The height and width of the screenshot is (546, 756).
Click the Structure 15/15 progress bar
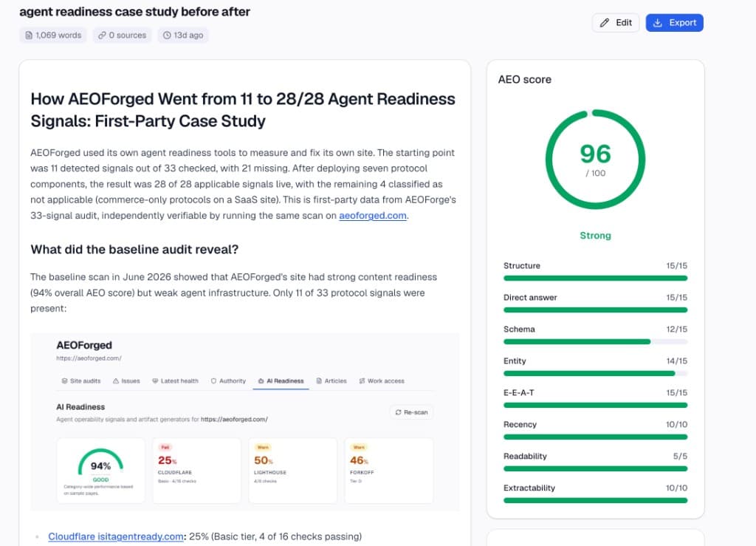596,279
